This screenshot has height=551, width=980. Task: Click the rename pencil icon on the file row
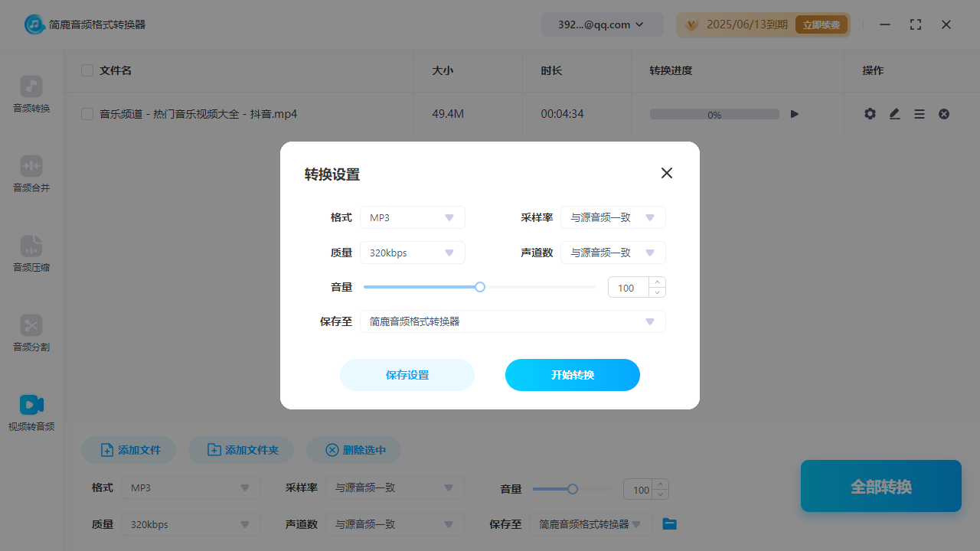[894, 113]
